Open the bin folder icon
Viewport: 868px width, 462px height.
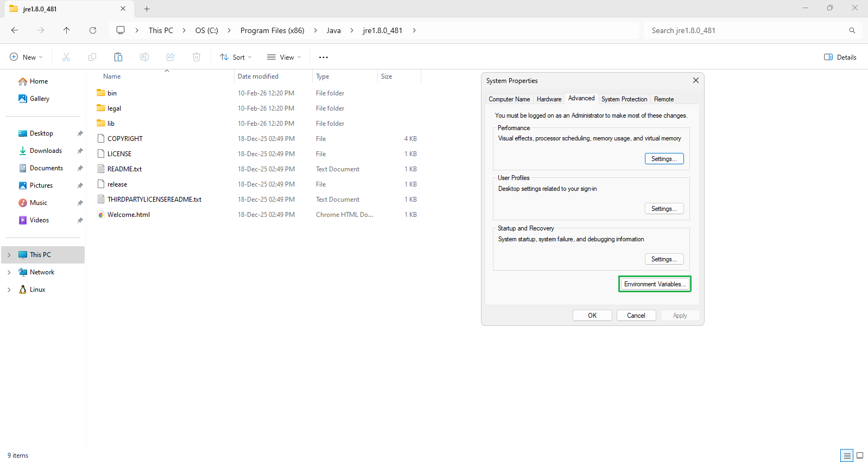(x=101, y=93)
